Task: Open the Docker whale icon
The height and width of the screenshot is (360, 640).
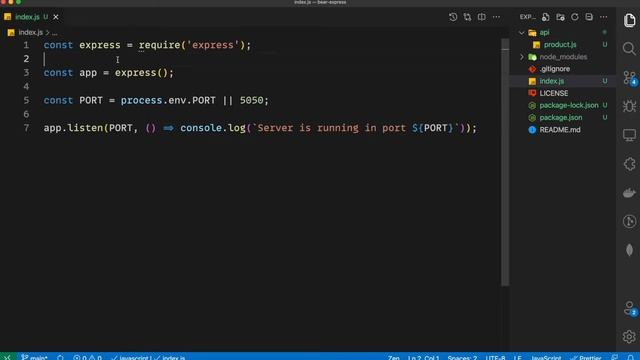Action: tap(629, 193)
